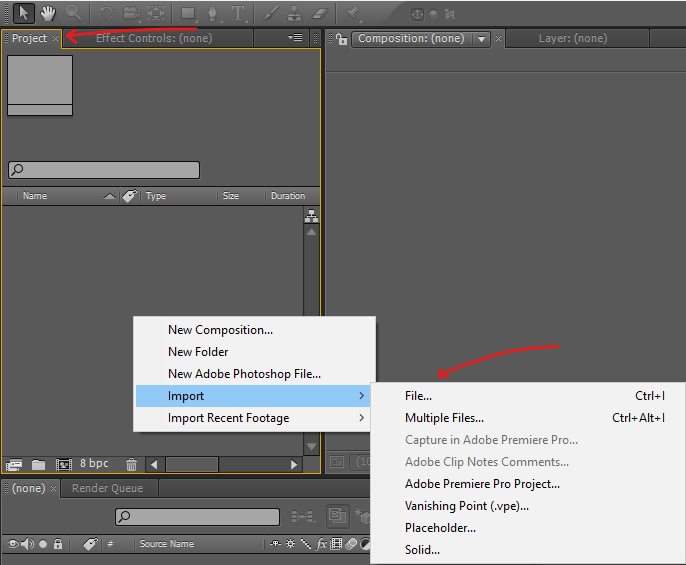Click the Project panel horizontal scrollbar
The image size is (686, 565).
pos(224,464)
